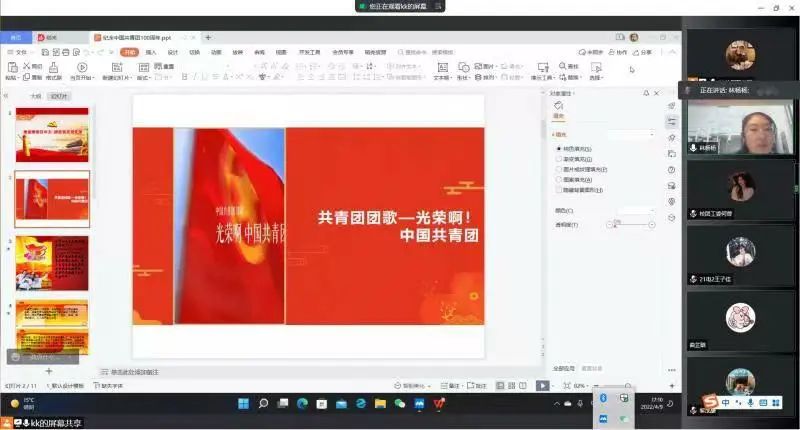Open the Arrange (排列) dropdown
800x430 pixels.
point(486,78)
